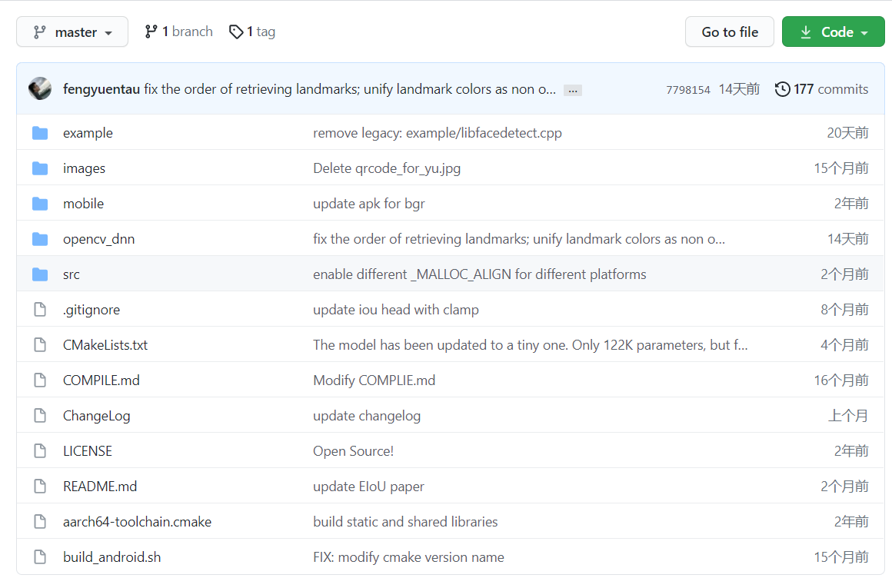Click the .gitignore file icon
The width and height of the screenshot is (892, 588).
point(40,310)
